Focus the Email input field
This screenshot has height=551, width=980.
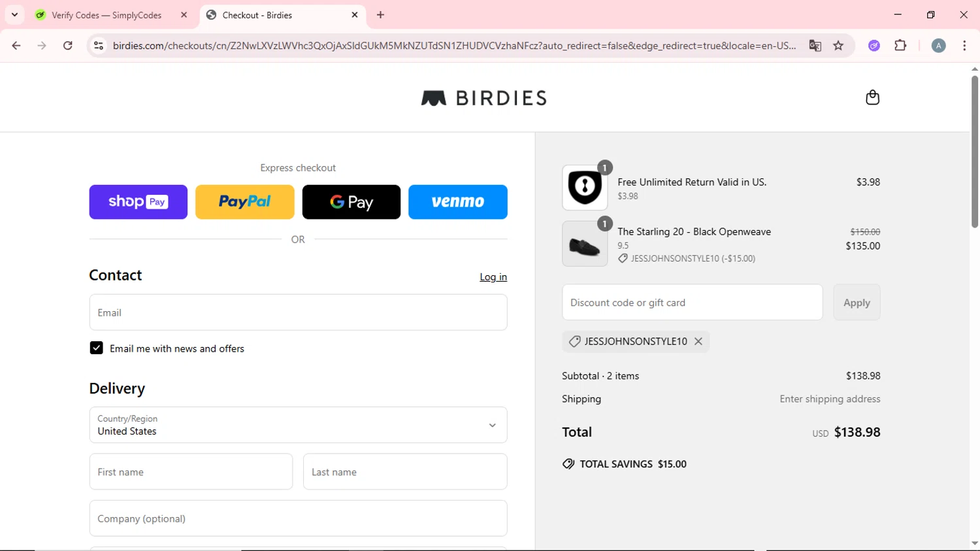coord(298,312)
